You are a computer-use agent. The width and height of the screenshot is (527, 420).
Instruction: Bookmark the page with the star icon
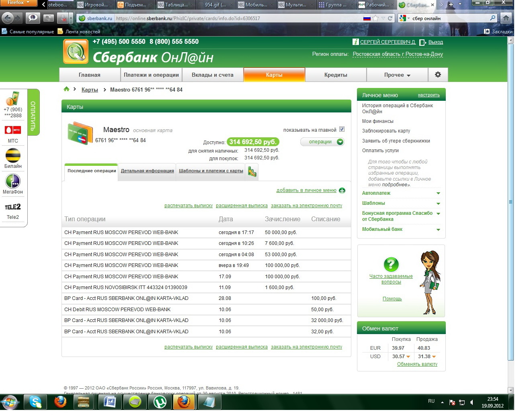coord(375,18)
